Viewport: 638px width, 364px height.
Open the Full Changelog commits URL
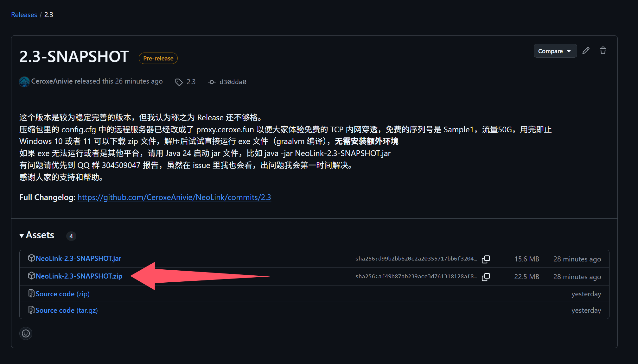[x=174, y=198]
